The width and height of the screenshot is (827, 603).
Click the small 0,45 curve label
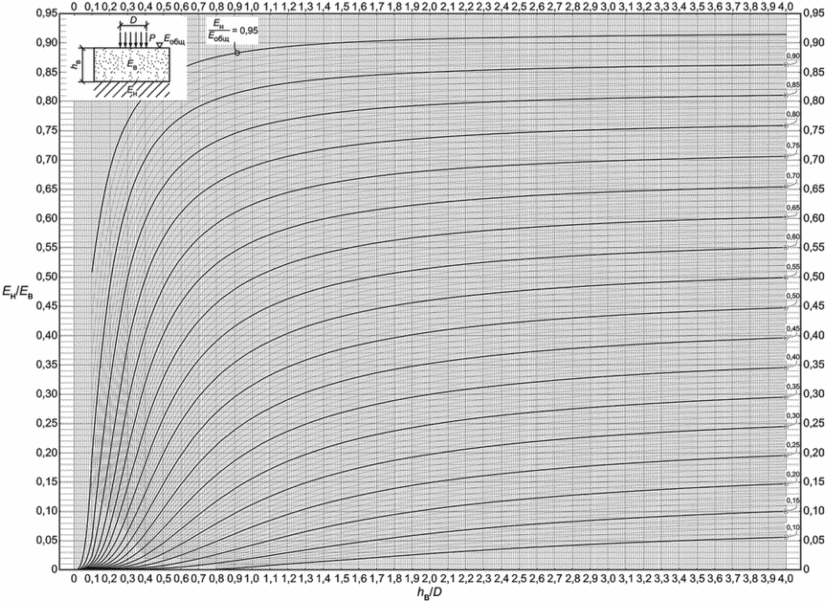(x=793, y=329)
